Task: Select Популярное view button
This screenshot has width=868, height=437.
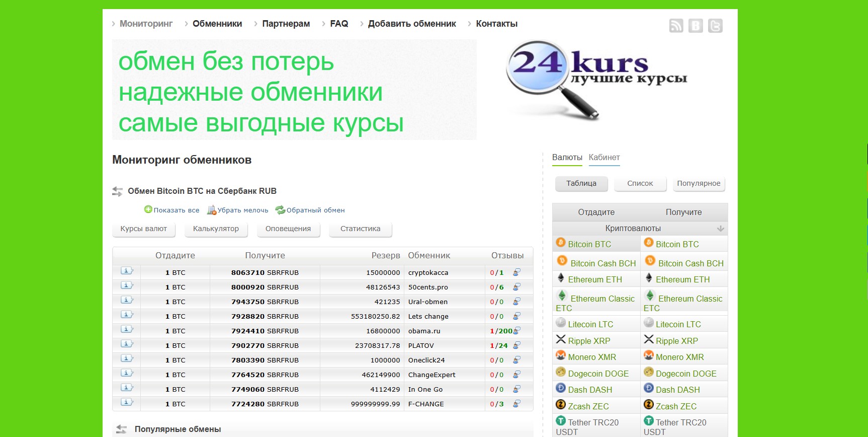Action: [x=699, y=183]
